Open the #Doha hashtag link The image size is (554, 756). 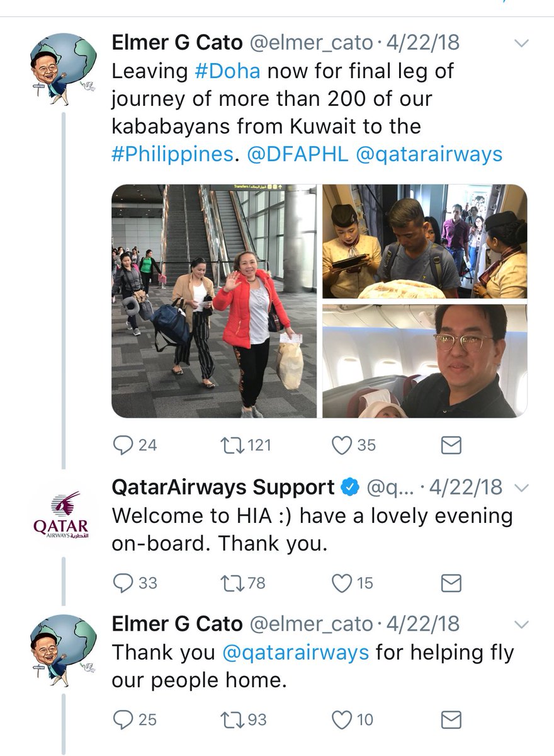point(227,71)
